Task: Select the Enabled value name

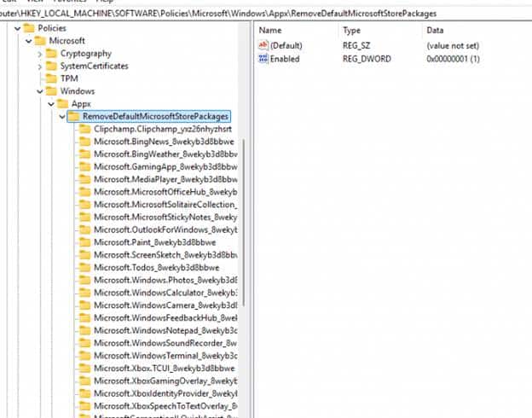Action: point(285,59)
